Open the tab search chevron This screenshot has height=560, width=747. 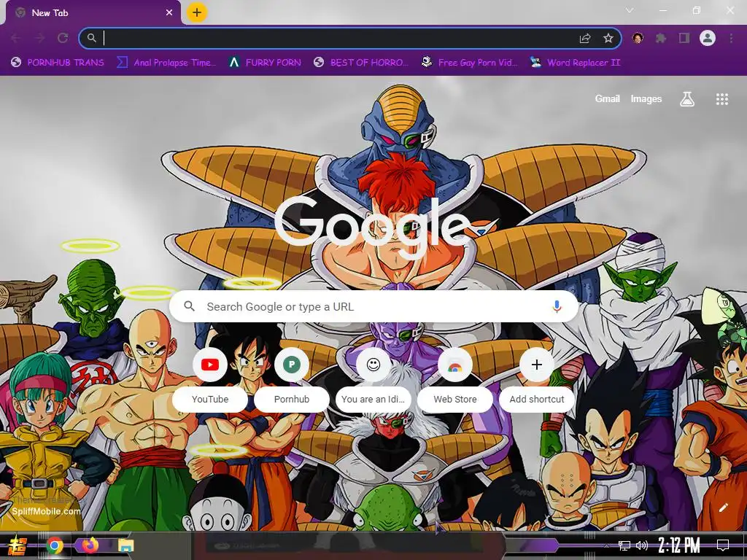tap(630, 10)
